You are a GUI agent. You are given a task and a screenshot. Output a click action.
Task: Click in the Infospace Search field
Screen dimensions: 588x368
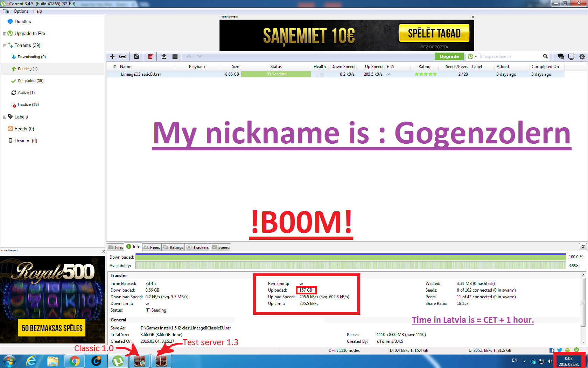pos(510,56)
